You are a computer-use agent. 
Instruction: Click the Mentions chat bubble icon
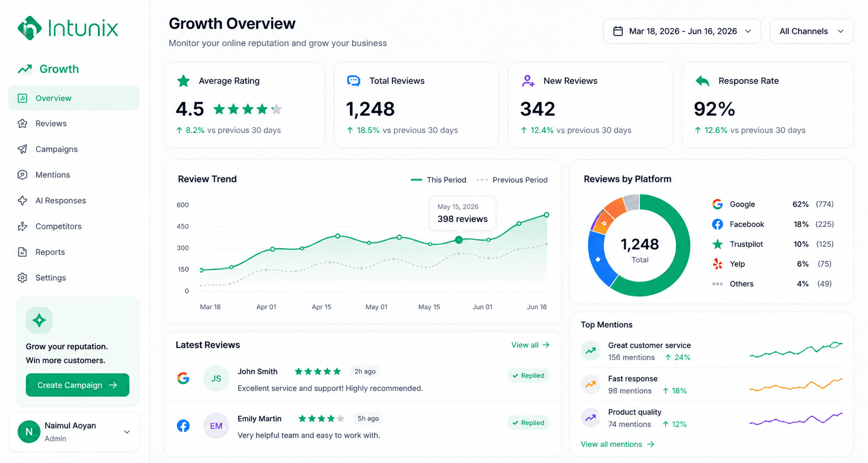coord(22,175)
